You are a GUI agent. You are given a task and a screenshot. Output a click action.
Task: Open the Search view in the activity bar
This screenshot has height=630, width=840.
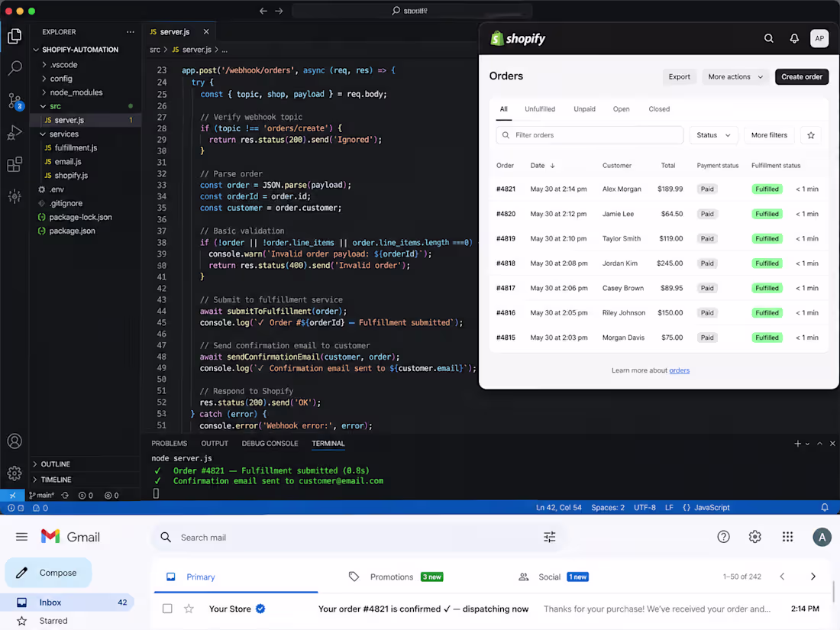pos(15,67)
